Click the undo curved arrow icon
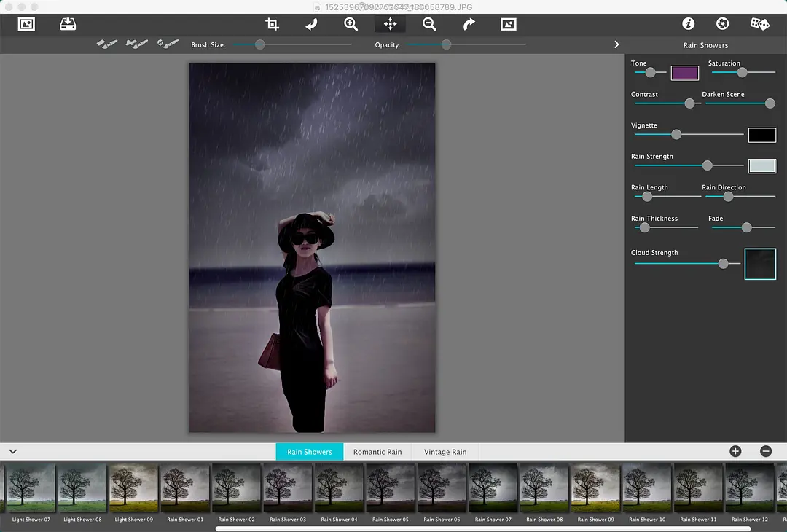The image size is (787, 532). tap(311, 24)
